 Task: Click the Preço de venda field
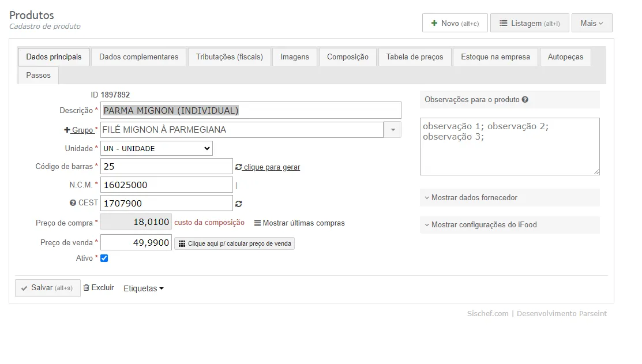[136, 243]
